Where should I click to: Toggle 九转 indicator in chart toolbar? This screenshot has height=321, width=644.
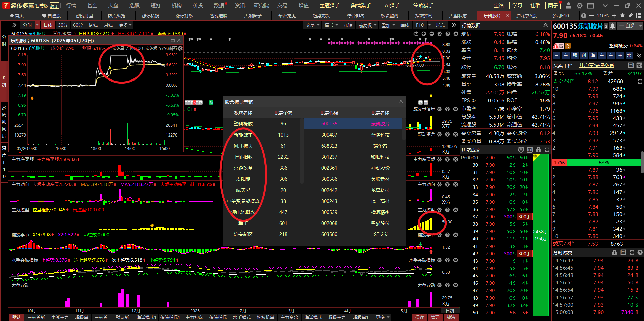pyautogui.click(x=347, y=25)
